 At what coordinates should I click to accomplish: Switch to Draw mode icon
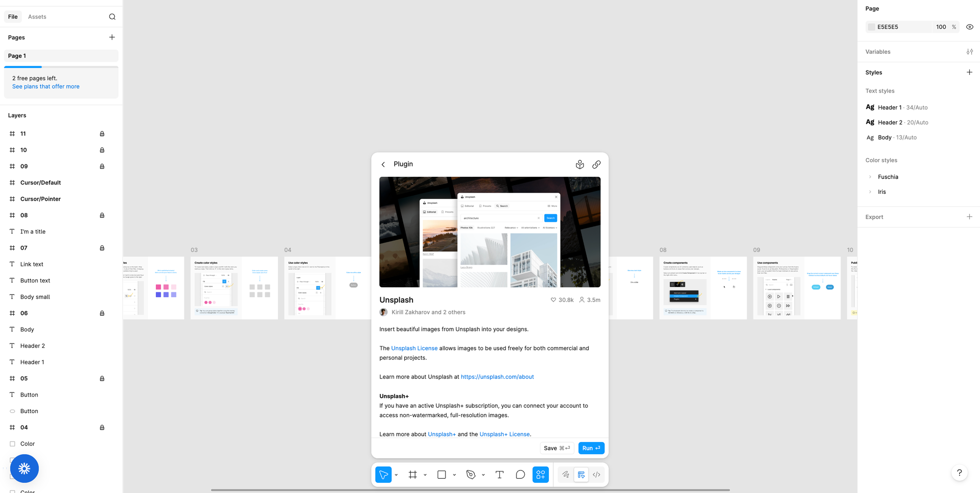(565, 474)
